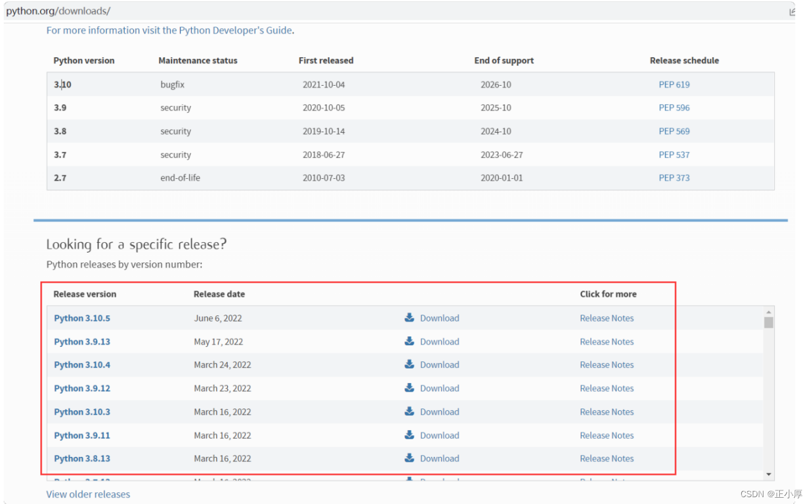Click the bugfix maintenance status cell
This screenshot has height=504, width=812.
[172, 84]
